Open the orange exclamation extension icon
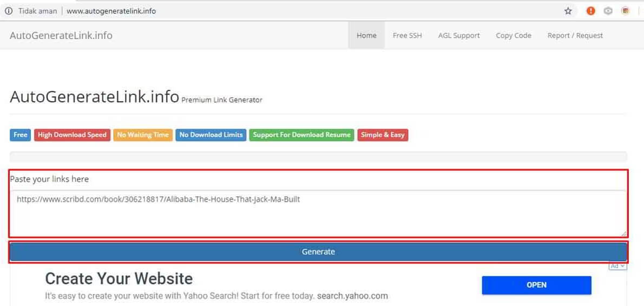The height and width of the screenshot is (306, 644). click(590, 11)
